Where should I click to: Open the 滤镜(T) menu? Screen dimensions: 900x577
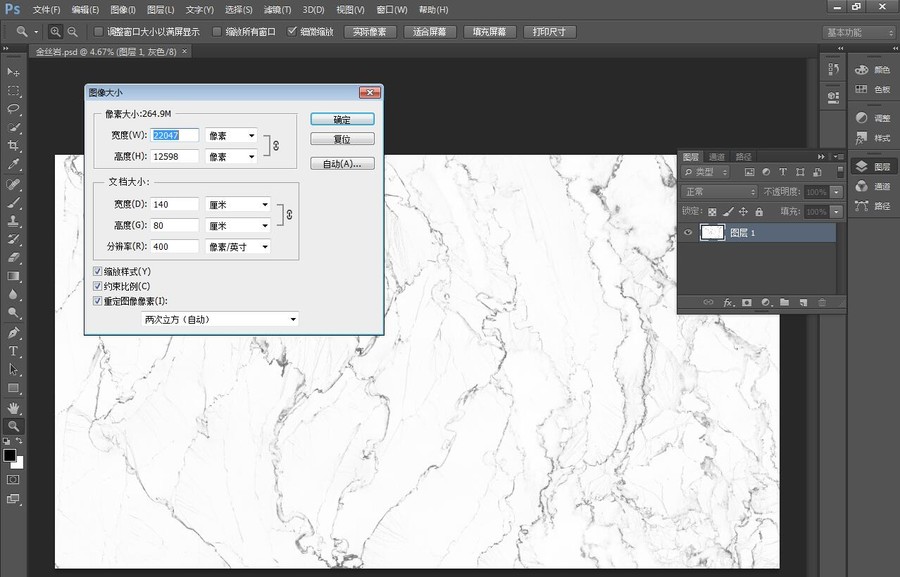pyautogui.click(x=277, y=10)
